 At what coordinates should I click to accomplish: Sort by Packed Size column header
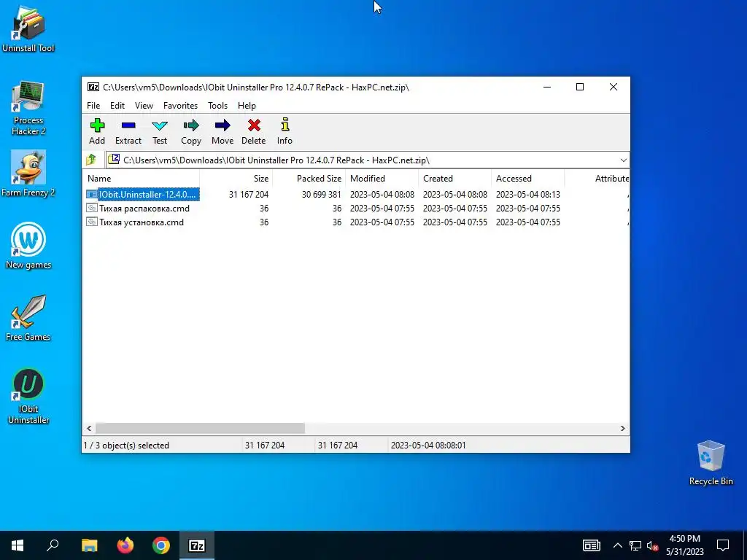point(309,179)
